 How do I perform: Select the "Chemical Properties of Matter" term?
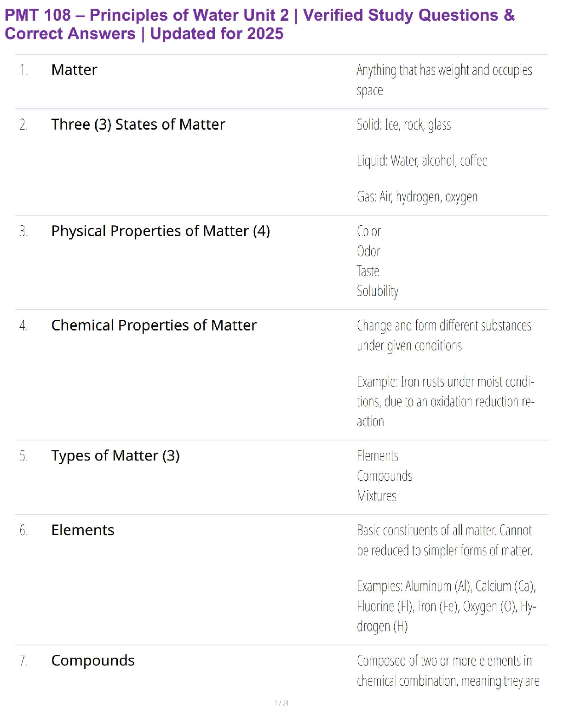click(x=154, y=325)
